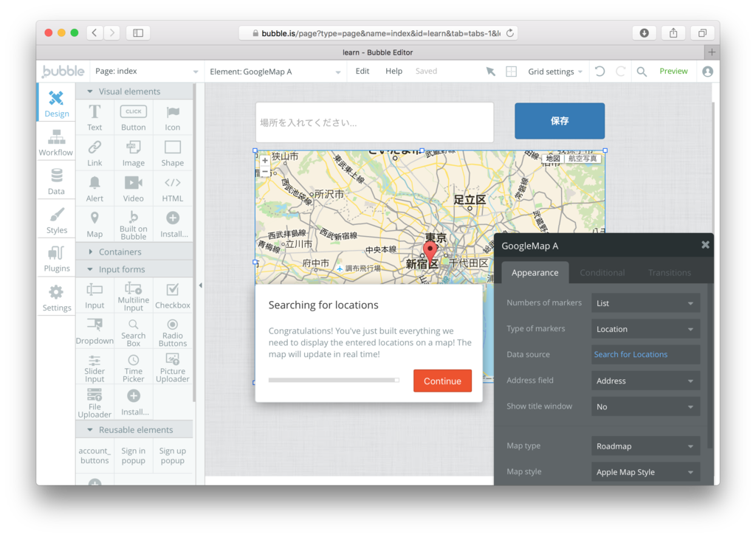Image resolution: width=756 pixels, height=537 pixels.
Task: Click the red map marker pin
Action: 430,251
